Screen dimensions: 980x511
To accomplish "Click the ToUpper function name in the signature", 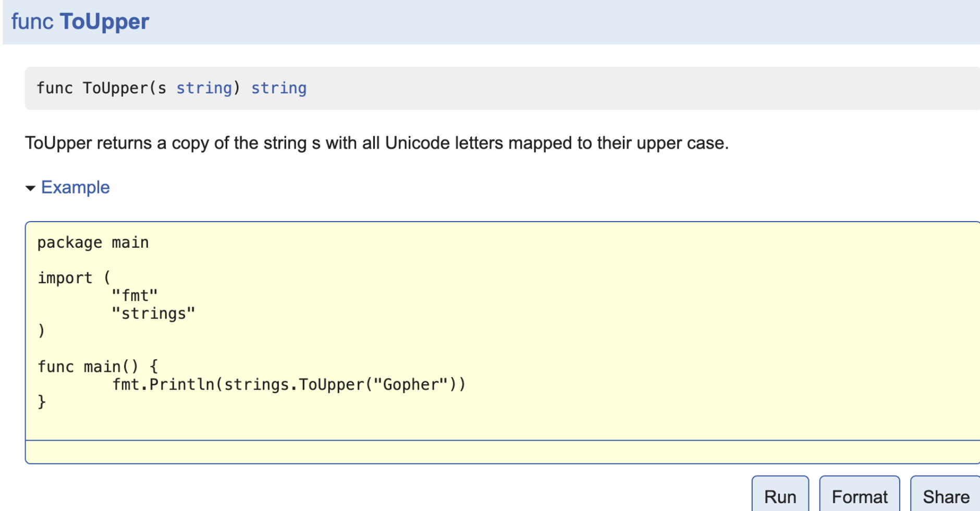I will [x=116, y=88].
